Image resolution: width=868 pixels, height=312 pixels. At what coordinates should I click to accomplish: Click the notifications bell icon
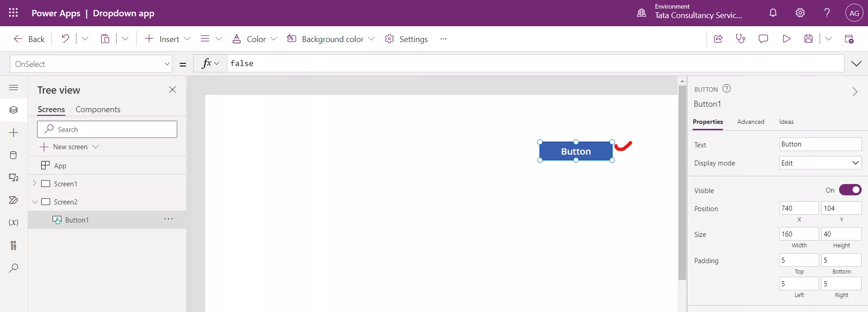tap(773, 13)
